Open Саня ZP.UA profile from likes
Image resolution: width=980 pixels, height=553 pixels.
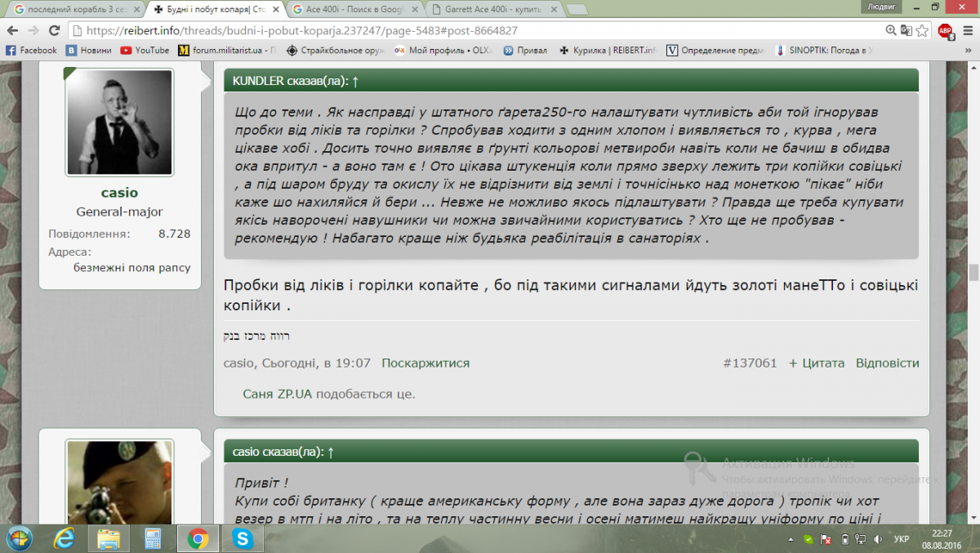click(x=278, y=394)
